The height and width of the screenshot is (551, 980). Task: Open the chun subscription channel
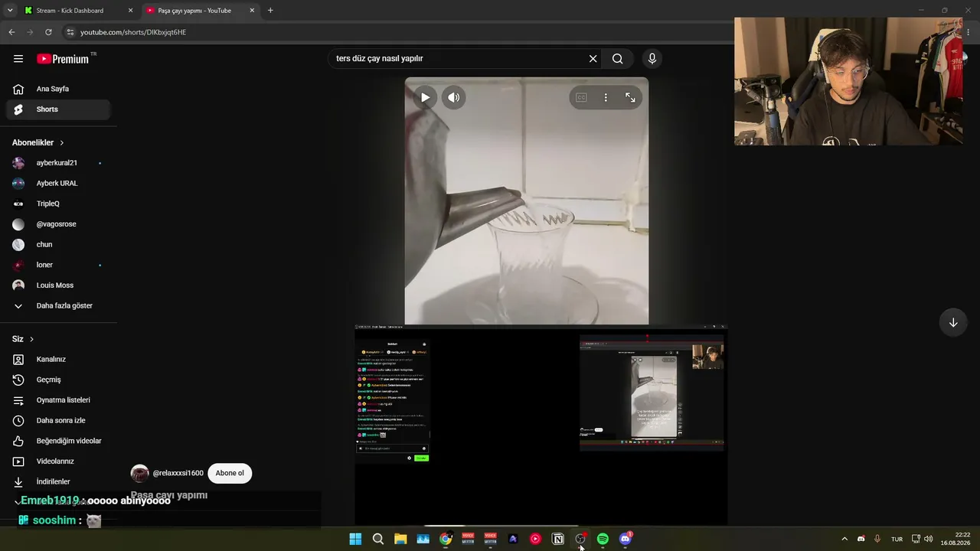[x=58, y=245]
